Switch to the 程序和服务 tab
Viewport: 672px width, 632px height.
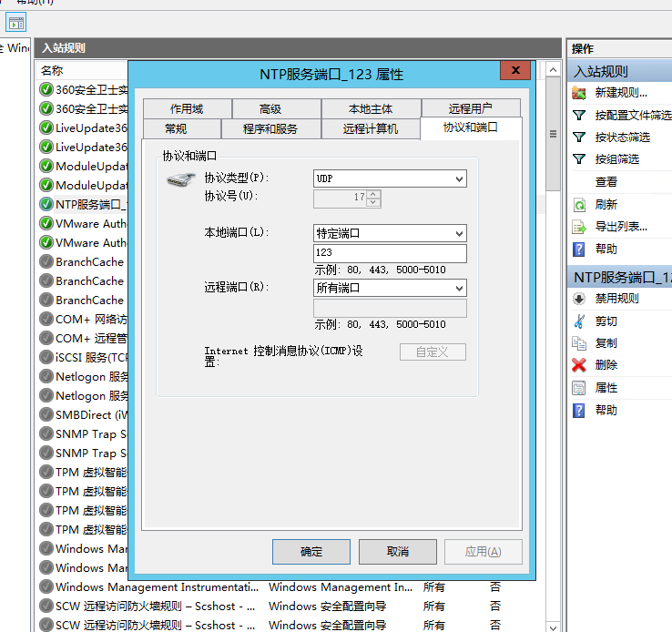pos(270,128)
